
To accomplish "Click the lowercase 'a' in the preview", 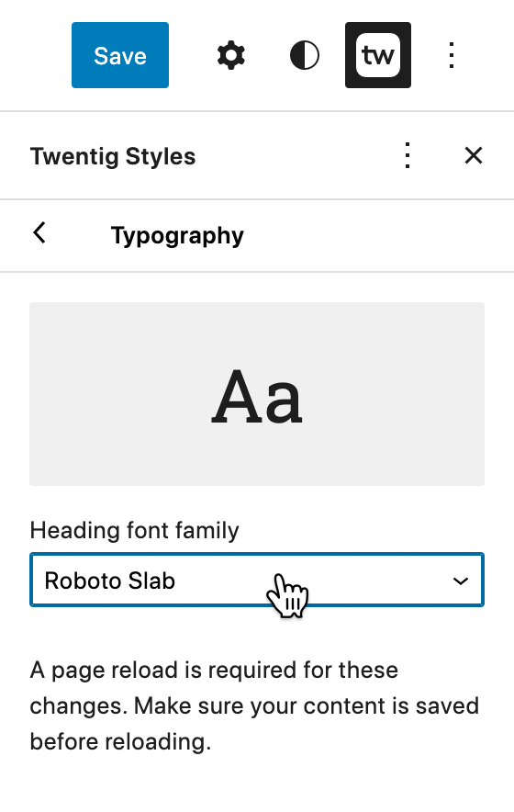I will pyautogui.click(x=282, y=404).
